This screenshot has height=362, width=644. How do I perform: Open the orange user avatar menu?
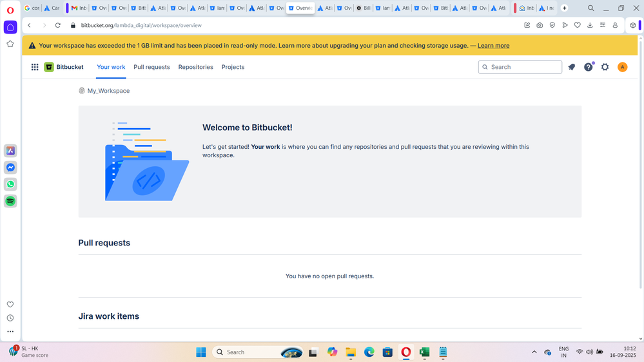(x=622, y=67)
